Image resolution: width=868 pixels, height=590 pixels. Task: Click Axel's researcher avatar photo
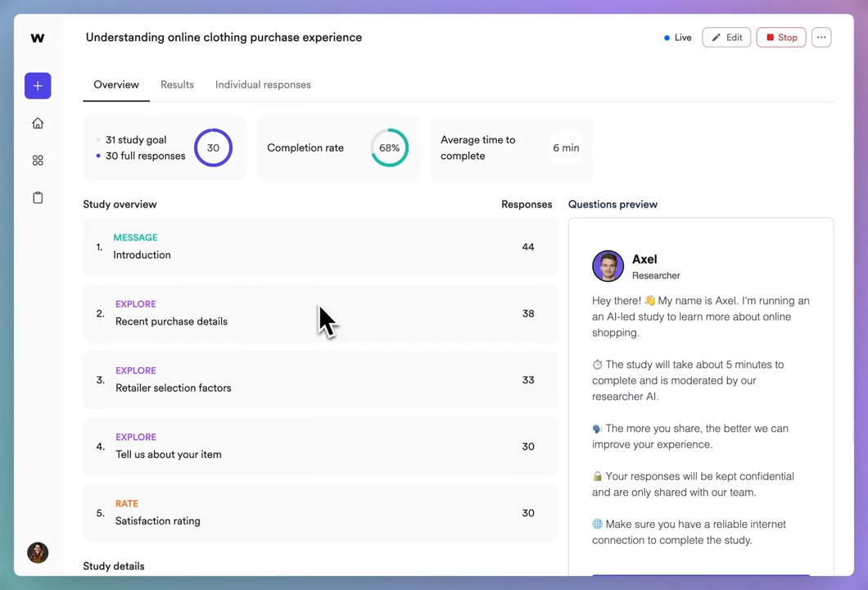coord(608,266)
